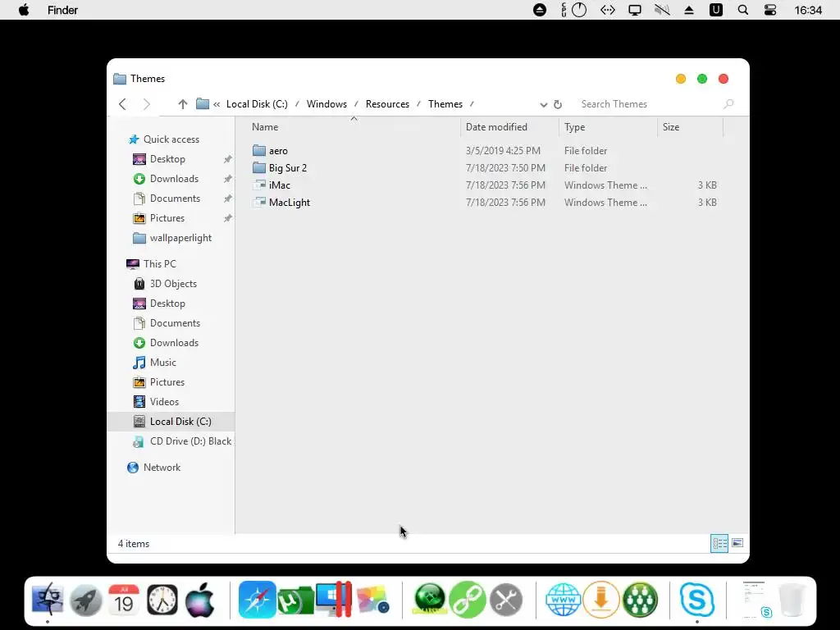Screen dimensions: 840x630
Task: Unpin Desktop from Quick access
Action: [x=228, y=159]
